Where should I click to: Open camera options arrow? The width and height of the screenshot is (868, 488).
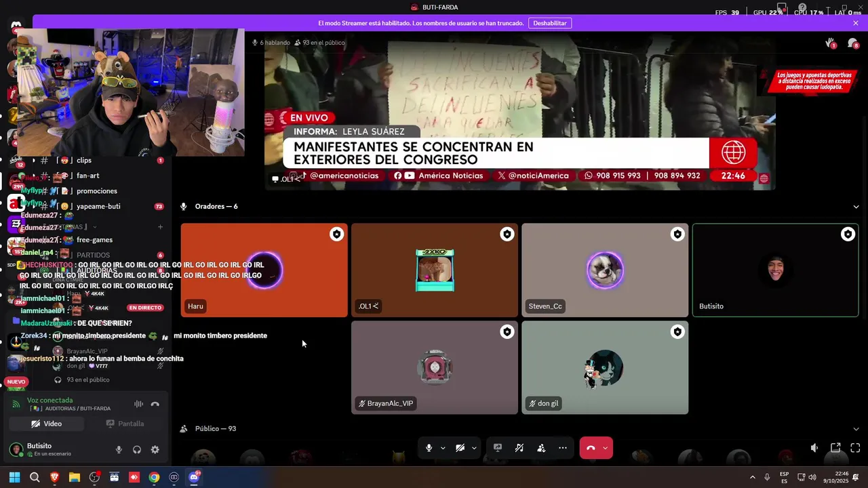(474, 448)
